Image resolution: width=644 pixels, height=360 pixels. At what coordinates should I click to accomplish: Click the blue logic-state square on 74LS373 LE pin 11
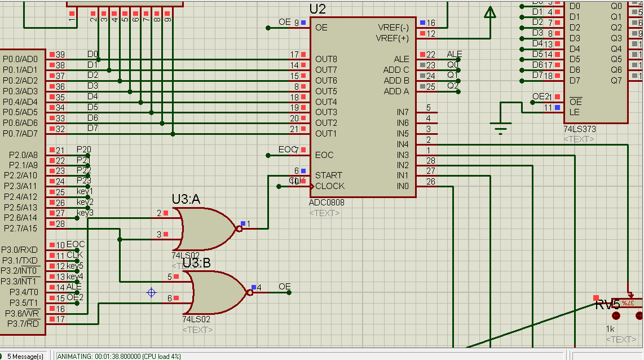557,108
